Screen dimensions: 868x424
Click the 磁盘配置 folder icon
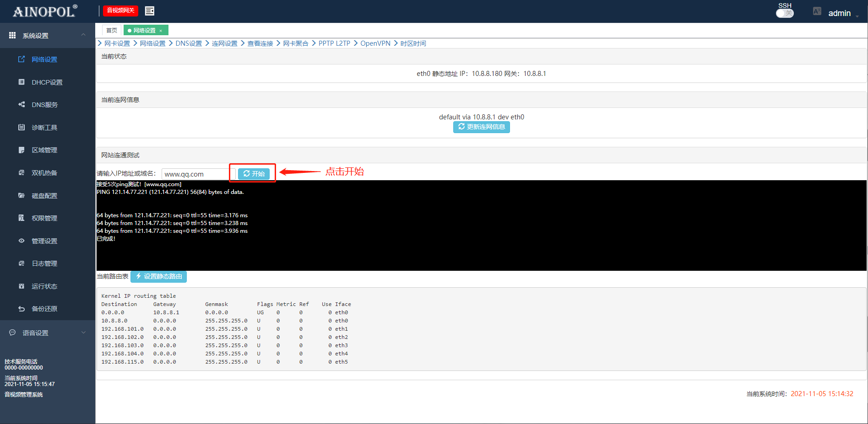22,195
